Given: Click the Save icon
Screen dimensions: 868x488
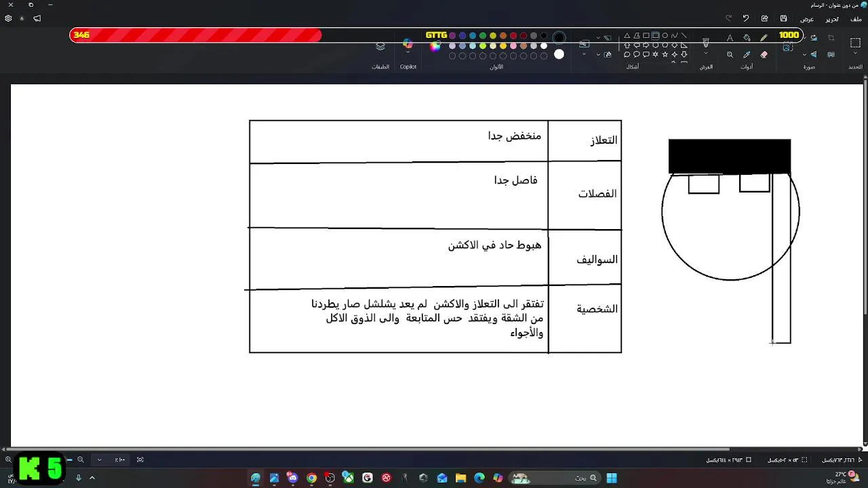Looking at the screenshot, I should pyautogui.click(x=783, y=18).
